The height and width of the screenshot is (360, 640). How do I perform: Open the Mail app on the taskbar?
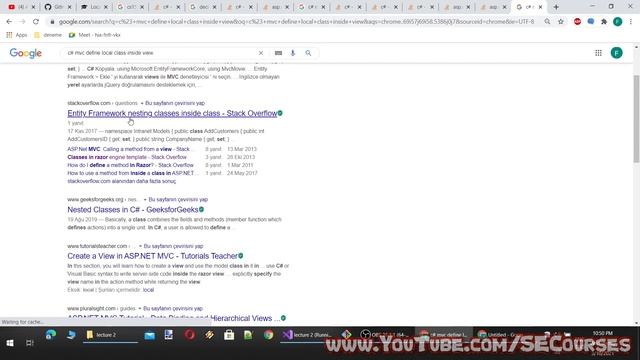[149, 335]
